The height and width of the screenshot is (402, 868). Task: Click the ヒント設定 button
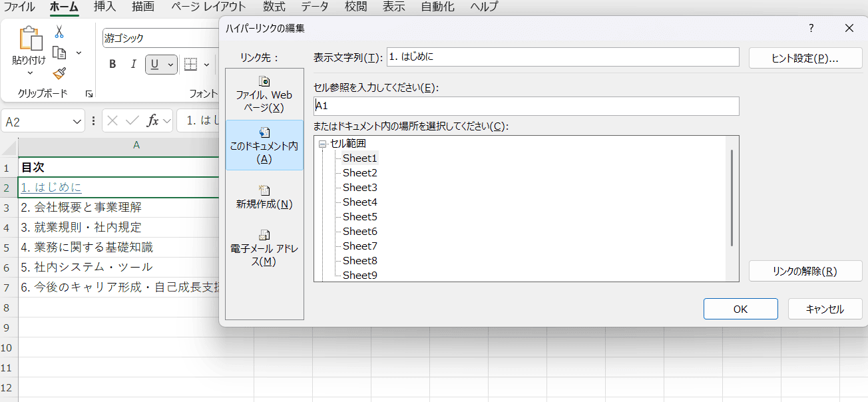click(x=805, y=58)
